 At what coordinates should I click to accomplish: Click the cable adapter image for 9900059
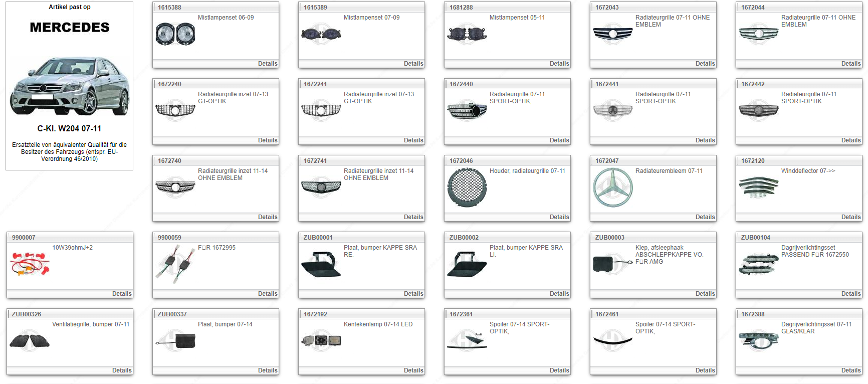click(x=175, y=264)
